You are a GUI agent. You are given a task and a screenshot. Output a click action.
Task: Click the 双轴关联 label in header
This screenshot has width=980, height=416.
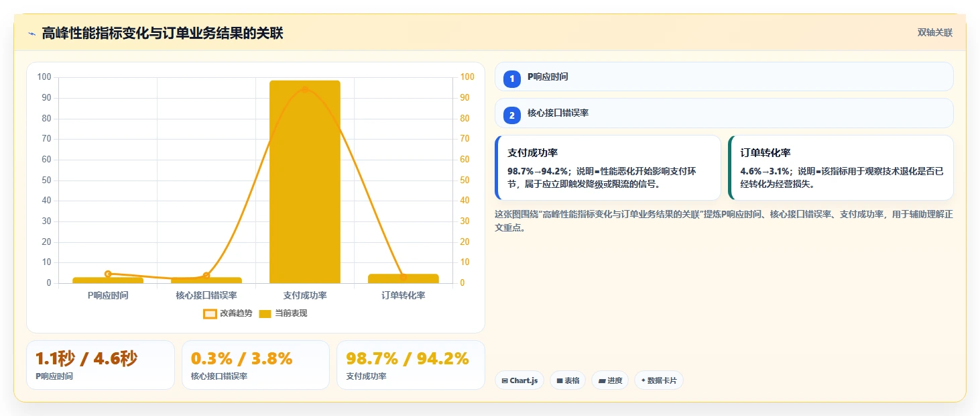pyautogui.click(x=935, y=33)
